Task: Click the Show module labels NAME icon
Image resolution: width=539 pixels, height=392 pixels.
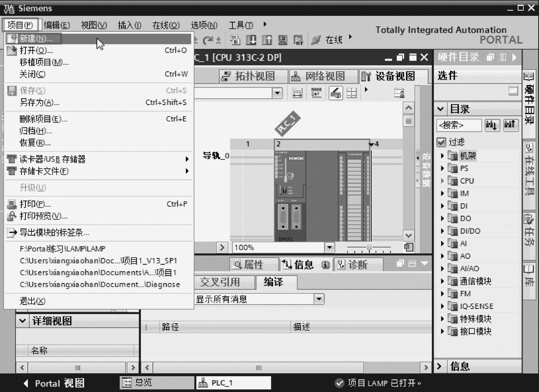Action: click(x=316, y=92)
